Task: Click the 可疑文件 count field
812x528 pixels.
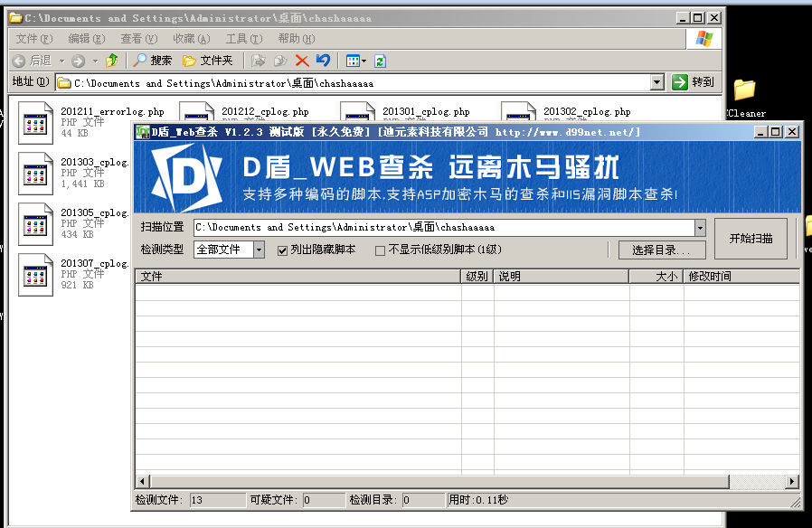Action: 324,500
